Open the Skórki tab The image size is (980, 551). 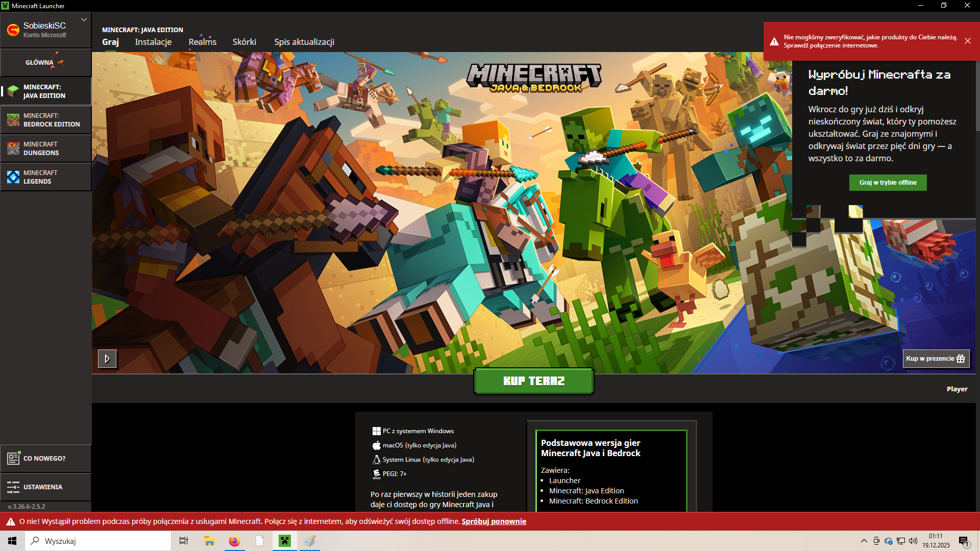click(x=244, y=42)
